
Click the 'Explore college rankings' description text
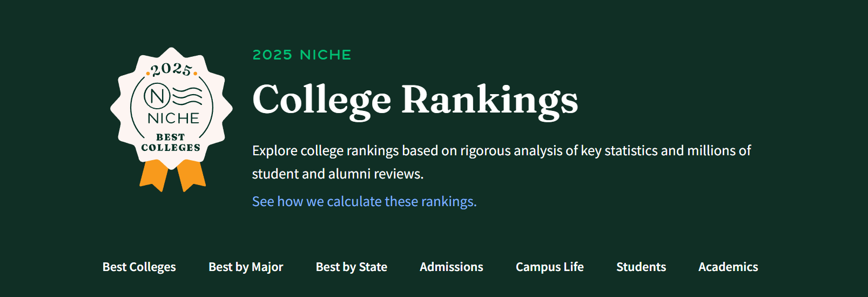coord(501,162)
